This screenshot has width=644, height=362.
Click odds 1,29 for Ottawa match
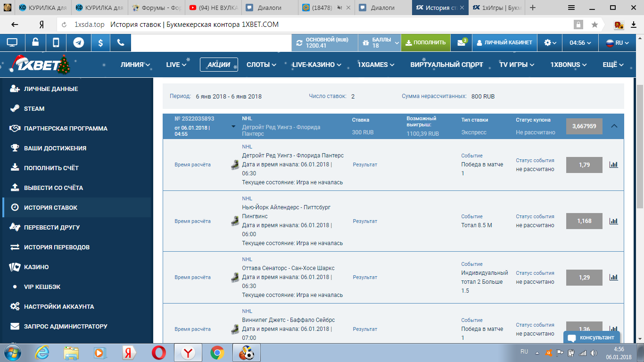coord(584,278)
